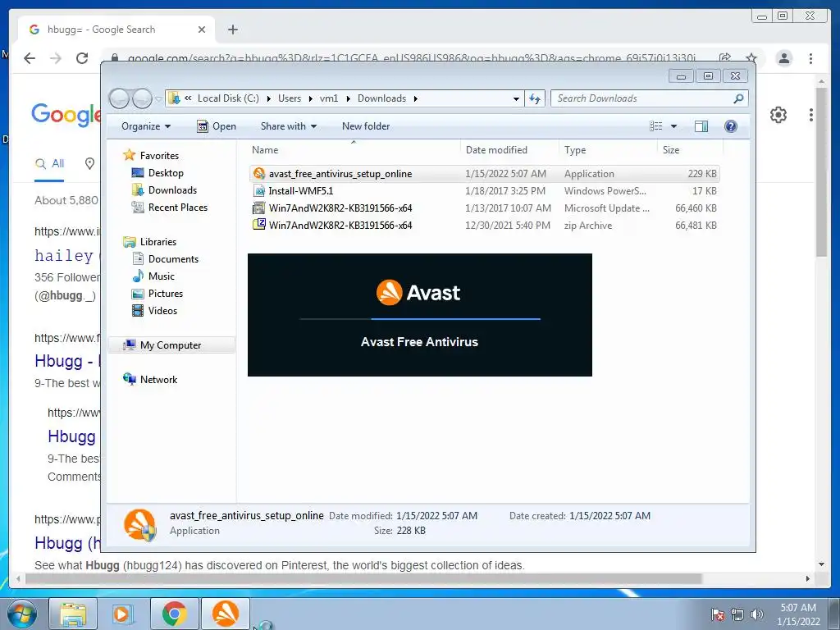Viewport: 840px width, 630px height.
Task: Select avast_free_antivirus_setup_online file
Action: pyautogui.click(x=485, y=174)
